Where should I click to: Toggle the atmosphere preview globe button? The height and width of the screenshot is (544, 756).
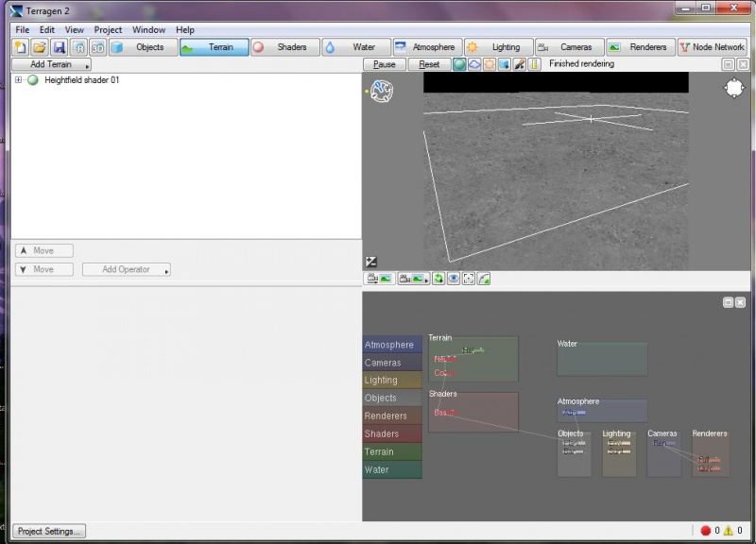[x=459, y=64]
